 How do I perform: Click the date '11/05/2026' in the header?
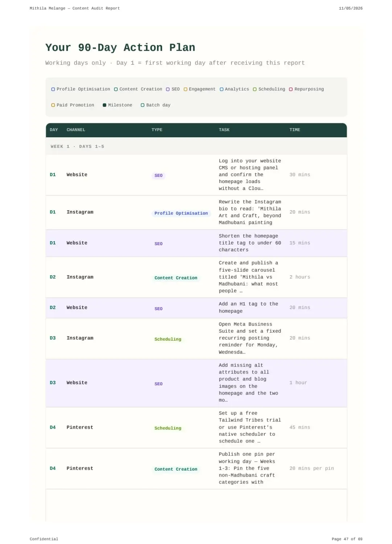tap(351, 8)
